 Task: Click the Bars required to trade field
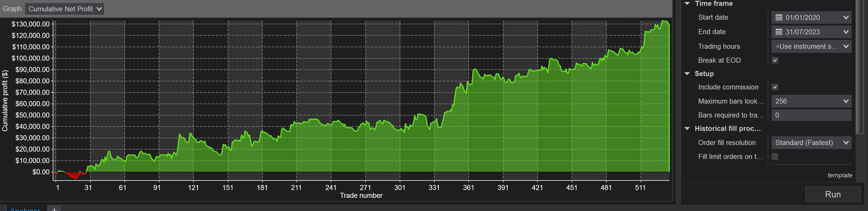(x=811, y=115)
